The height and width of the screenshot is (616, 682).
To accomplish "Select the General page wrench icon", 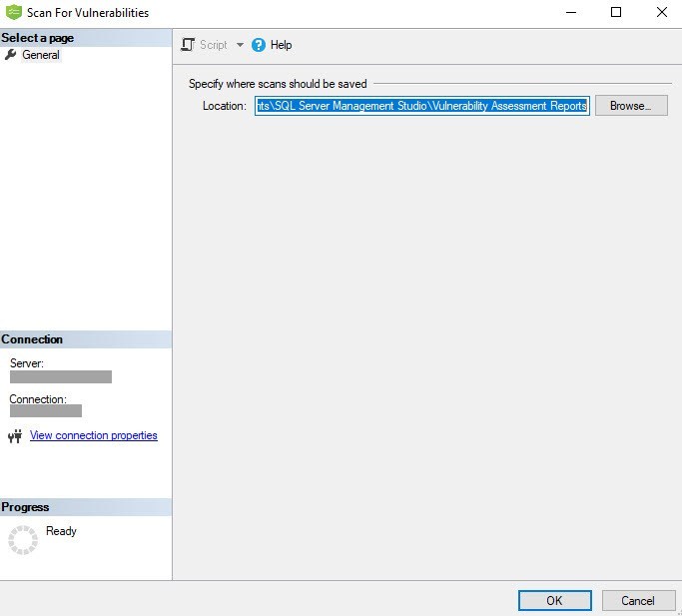I will click(11, 55).
